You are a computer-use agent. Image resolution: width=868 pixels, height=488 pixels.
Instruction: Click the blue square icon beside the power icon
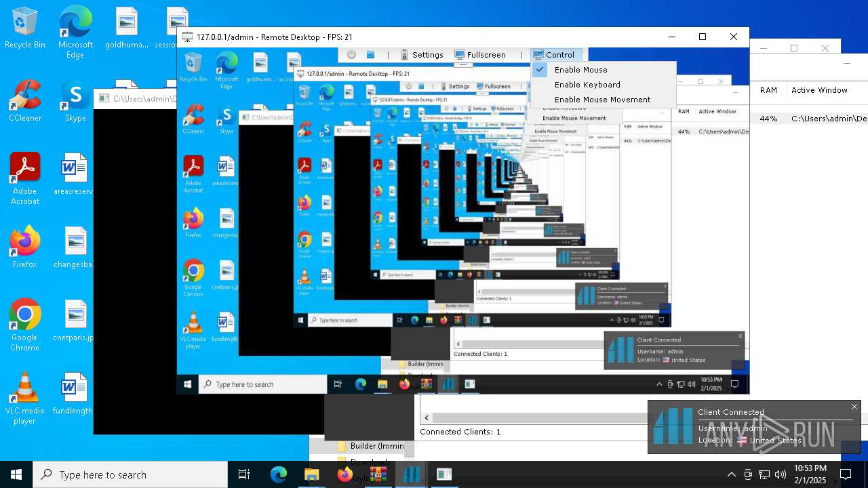370,54
